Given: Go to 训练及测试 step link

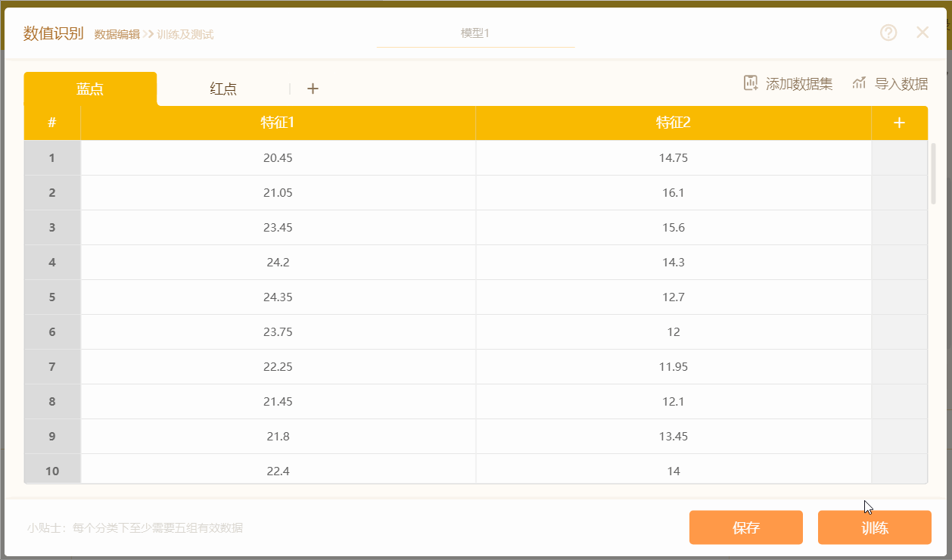Looking at the screenshot, I should click(x=185, y=34).
